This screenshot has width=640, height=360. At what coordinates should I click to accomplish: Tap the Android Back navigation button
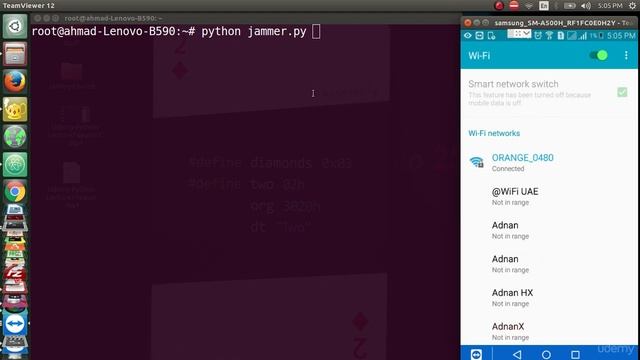click(x=517, y=354)
